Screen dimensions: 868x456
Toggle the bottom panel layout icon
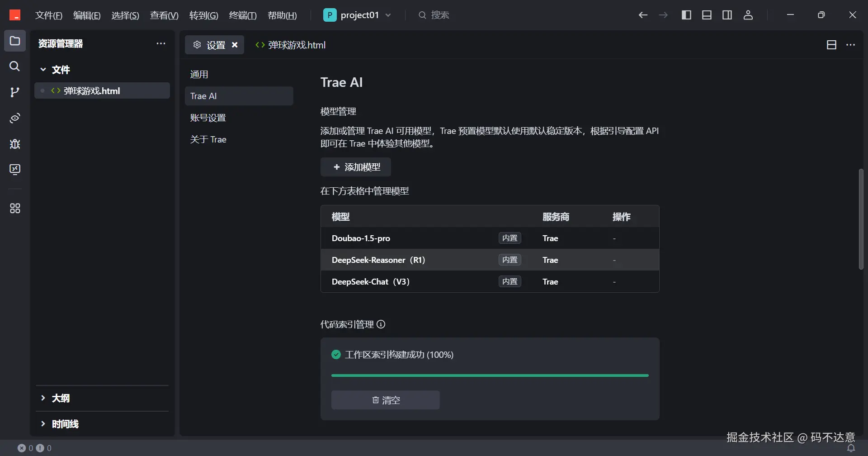707,15
